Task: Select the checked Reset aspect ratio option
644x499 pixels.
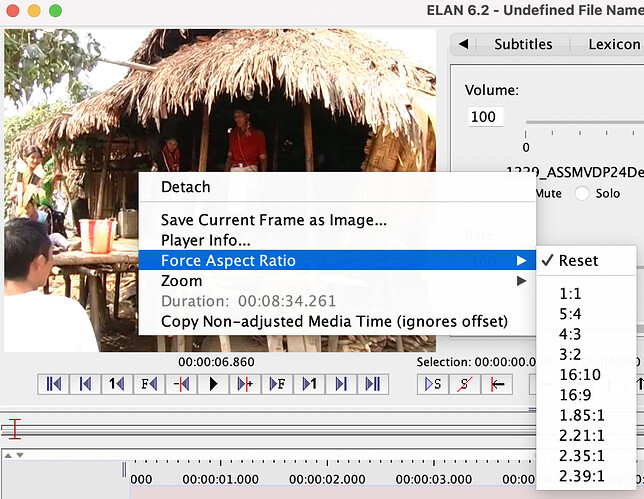Action: click(578, 260)
